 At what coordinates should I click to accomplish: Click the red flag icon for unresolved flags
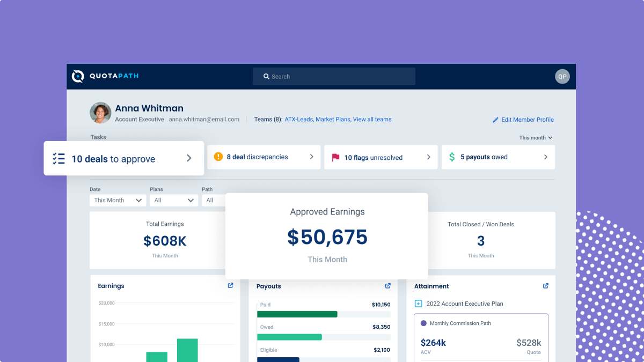tap(335, 158)
